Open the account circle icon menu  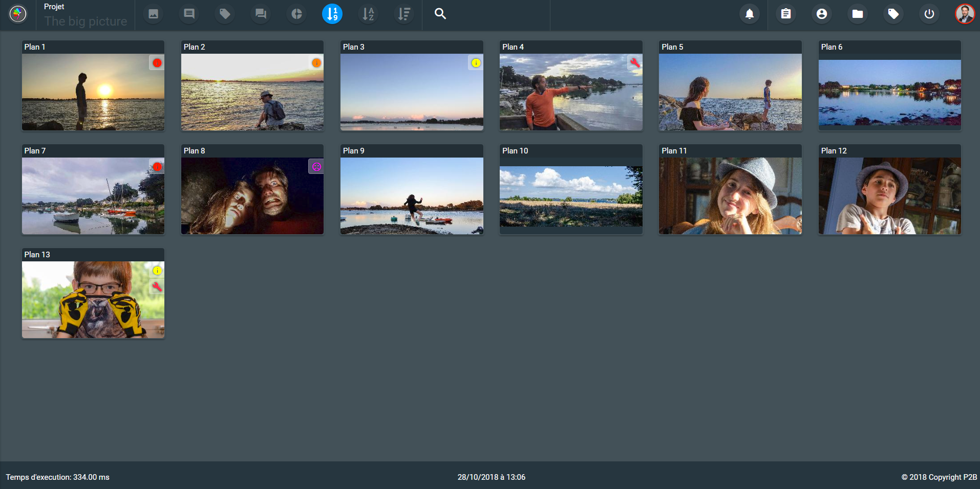click(821, 14)
